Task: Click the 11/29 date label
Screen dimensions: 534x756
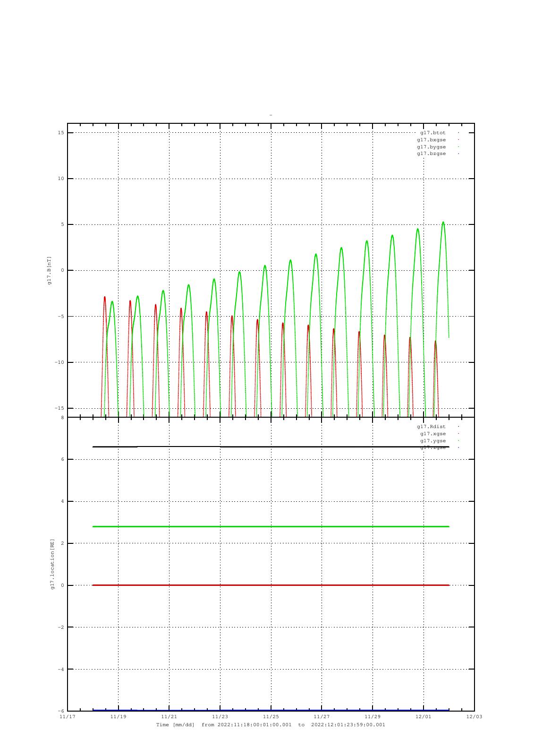Action: click(x=373, y=717)
